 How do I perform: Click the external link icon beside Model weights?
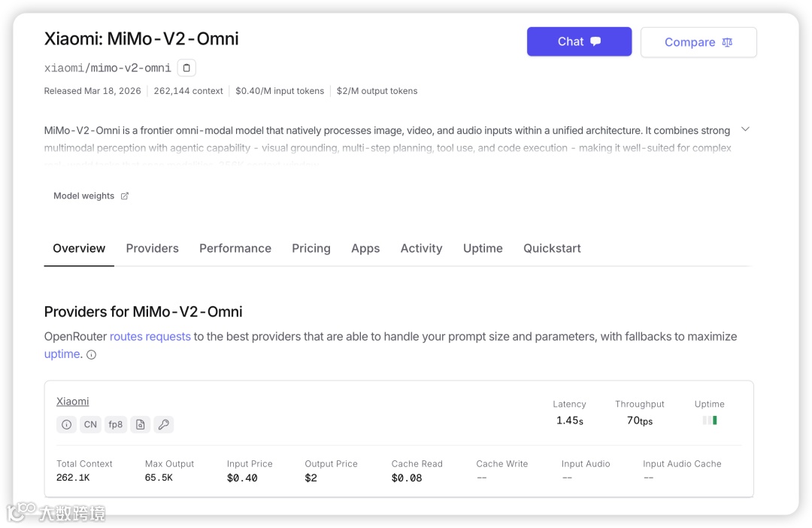pos(125,196)
